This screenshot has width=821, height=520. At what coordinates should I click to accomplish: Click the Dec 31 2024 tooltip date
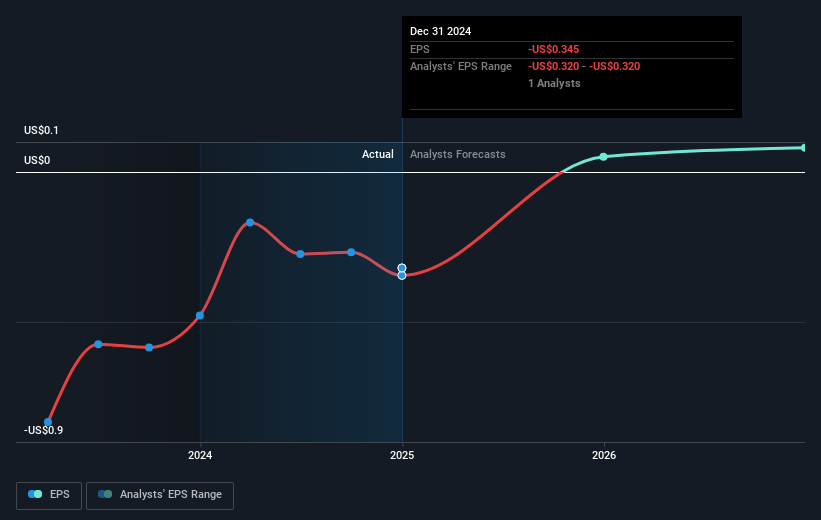pyautogui.click(x=440, y=31)
